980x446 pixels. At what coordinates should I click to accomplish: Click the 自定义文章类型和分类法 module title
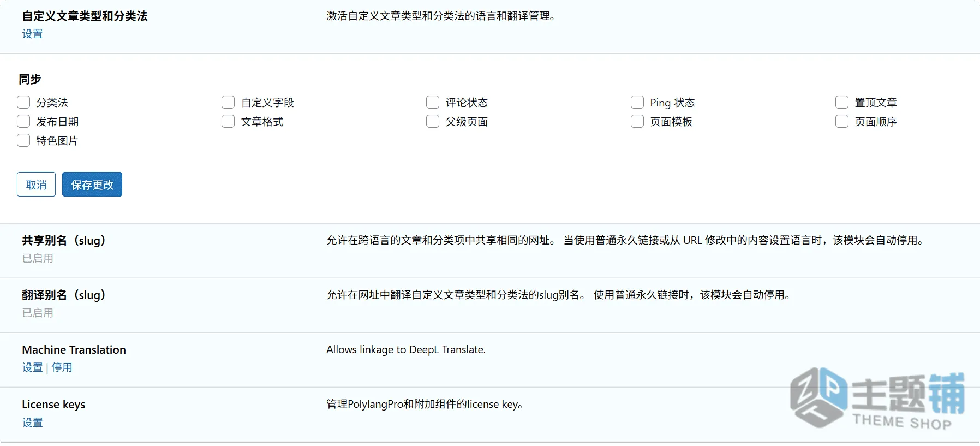pyautogui.click(x=85, y=16)
